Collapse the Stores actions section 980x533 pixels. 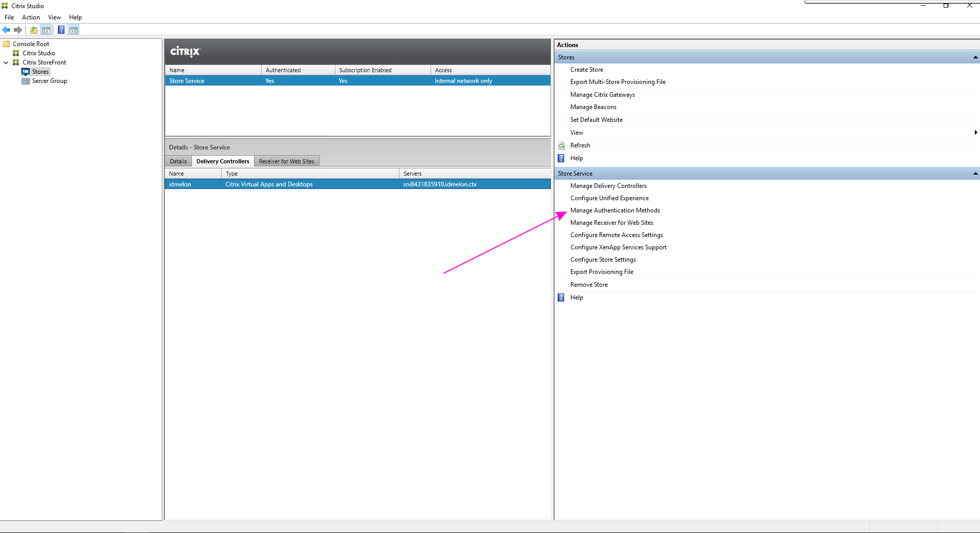(x=975, y=57)
